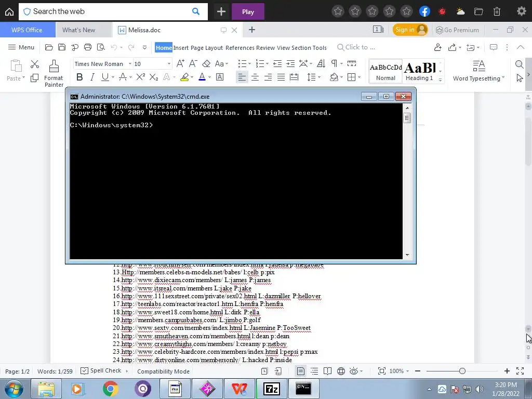Increase paragraph indent

pyautogui.click(x=290, y=63)
